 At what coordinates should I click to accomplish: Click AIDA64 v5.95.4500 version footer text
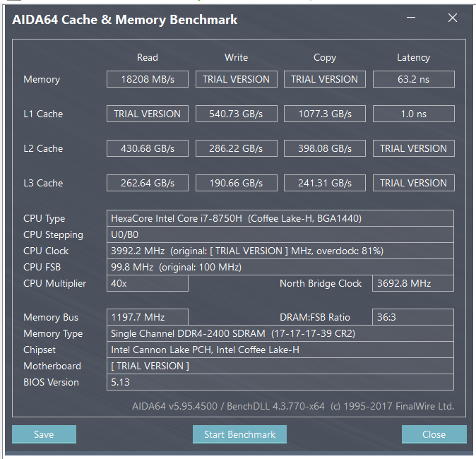pos(293,406)
